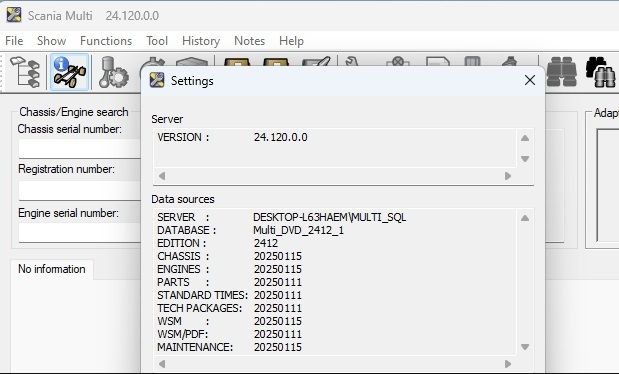Image resolution: width=619 pixels, height=374 pixels.
Task: Open the Functions menu
Action: [106, 41]
